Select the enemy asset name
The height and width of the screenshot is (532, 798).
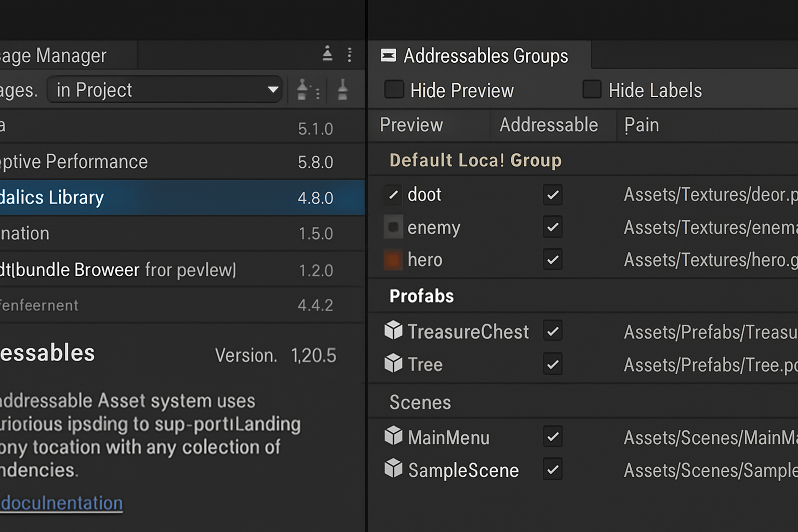click(x=434, y=228)
